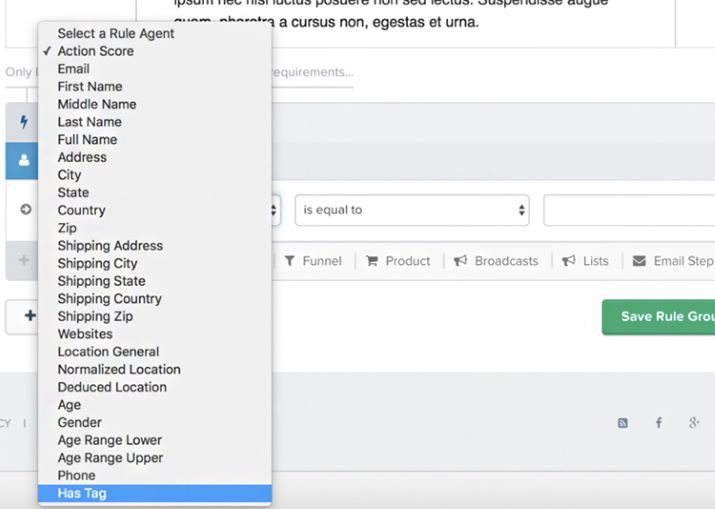The width and height of the screenshot is (715, 509).
Task: Select the Websites option
Action: pyautogui.click(x=155, y=334)
